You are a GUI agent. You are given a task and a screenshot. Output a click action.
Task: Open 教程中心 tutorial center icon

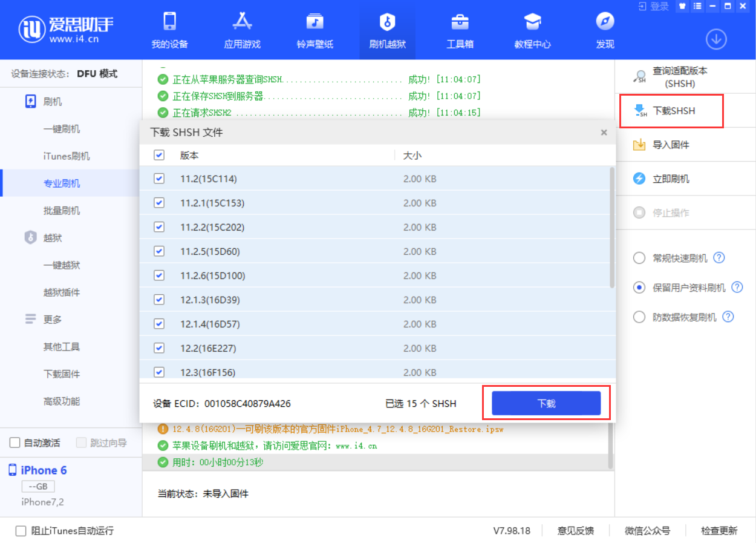point(532,22)
